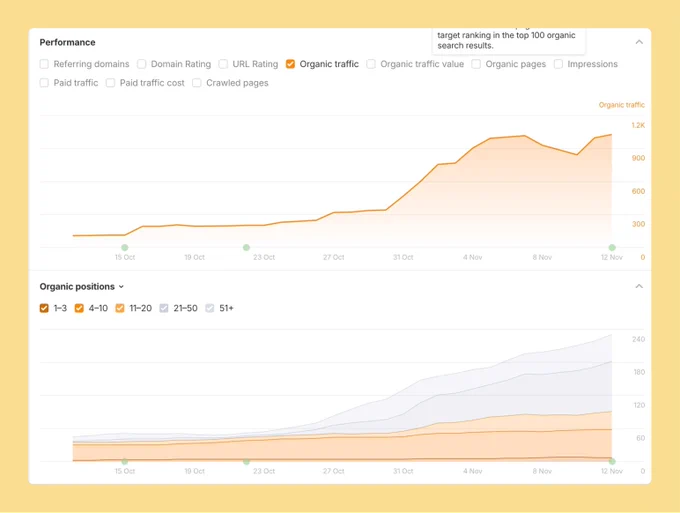This screenshot has height=513, width=680.
Task: Collapse the Organic positions section chevron
Action: tap(639, 286)
